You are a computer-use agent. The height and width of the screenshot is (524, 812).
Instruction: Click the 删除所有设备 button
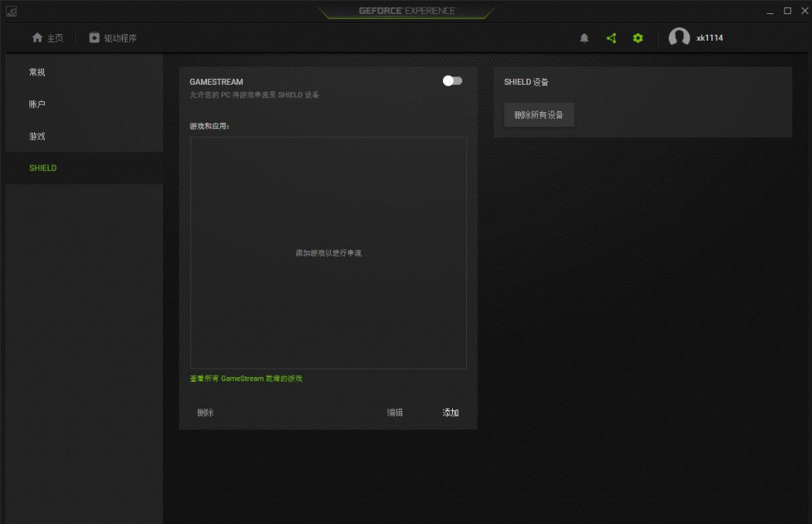[539, 115]
